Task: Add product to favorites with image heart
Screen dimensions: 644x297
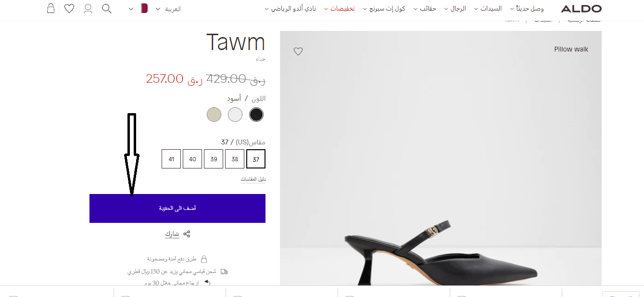Action: click(x=298, y=52)
